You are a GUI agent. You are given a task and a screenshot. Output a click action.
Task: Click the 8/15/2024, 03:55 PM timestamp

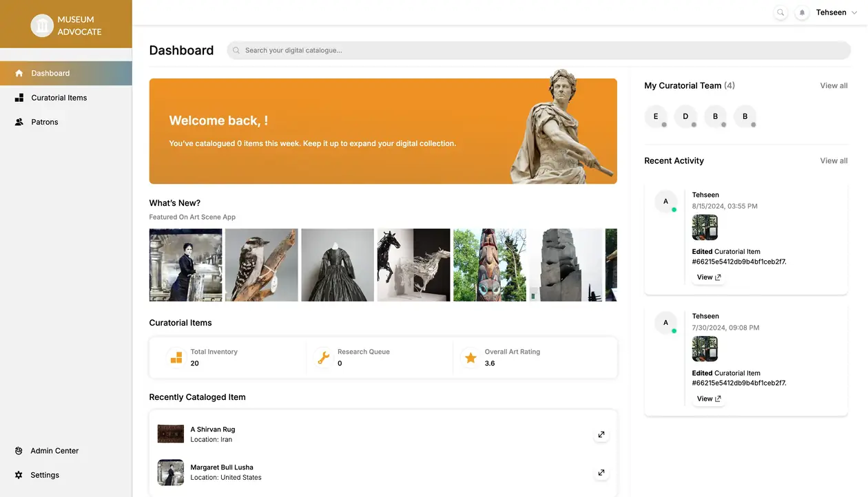[725, 206]
